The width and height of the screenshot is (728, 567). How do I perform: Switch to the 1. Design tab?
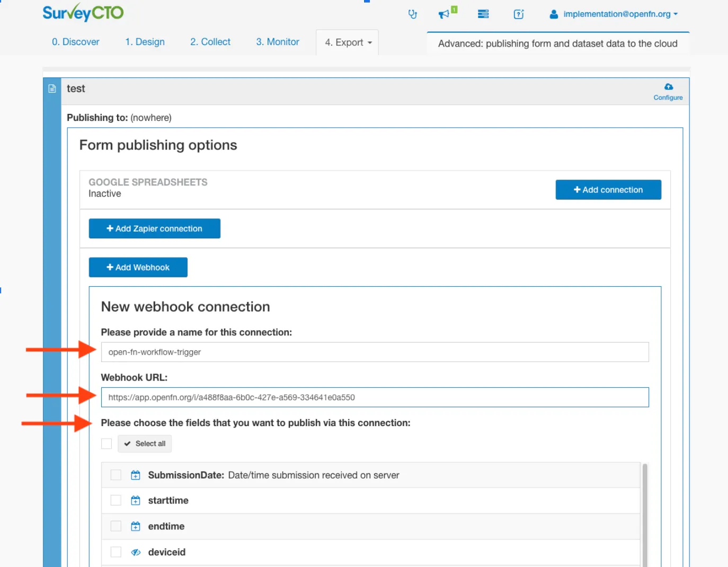tap(145, 42)
